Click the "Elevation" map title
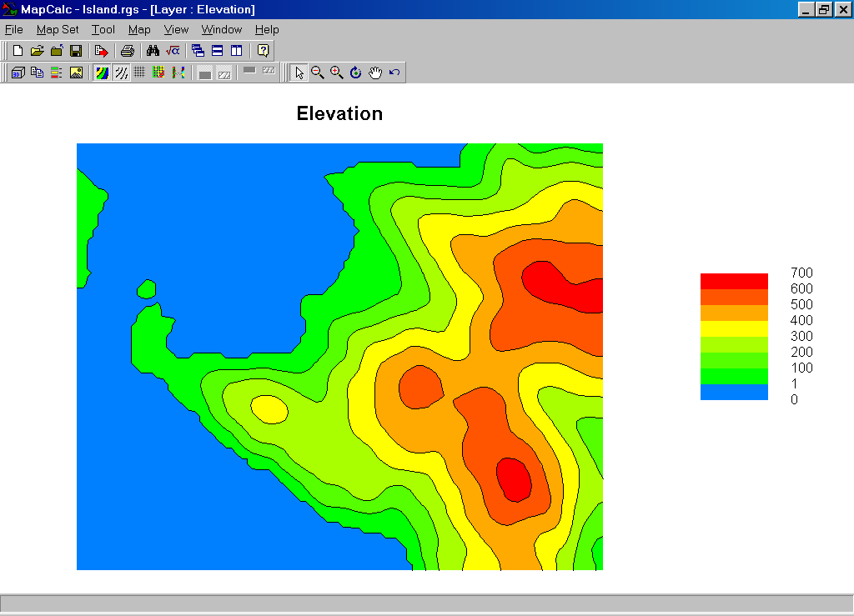 [340, 113]
